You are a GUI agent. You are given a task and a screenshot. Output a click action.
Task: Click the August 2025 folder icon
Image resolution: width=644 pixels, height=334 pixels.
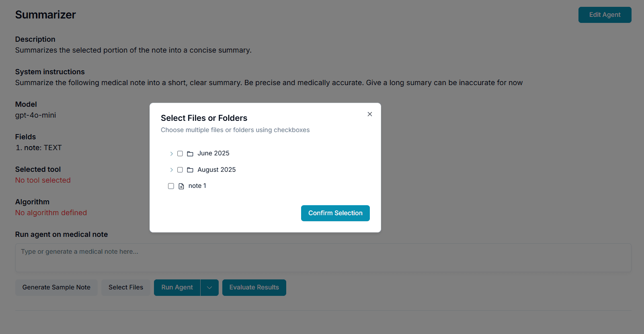pyautogui.click(x=190, y=169)
